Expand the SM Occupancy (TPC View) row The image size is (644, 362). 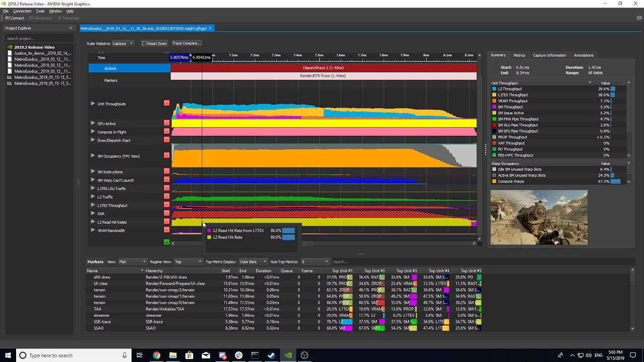click(x=93, y=156)
